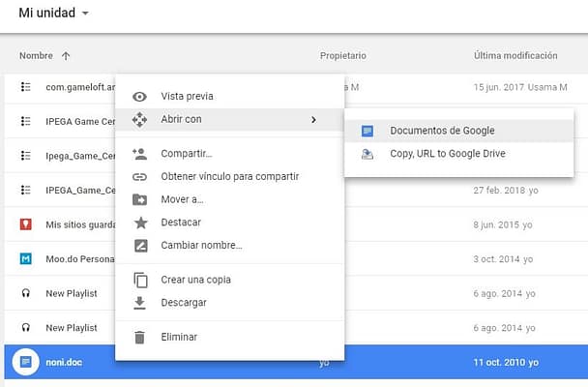
Task: Select Eliminar menu entry
Action: coord(229,337)
